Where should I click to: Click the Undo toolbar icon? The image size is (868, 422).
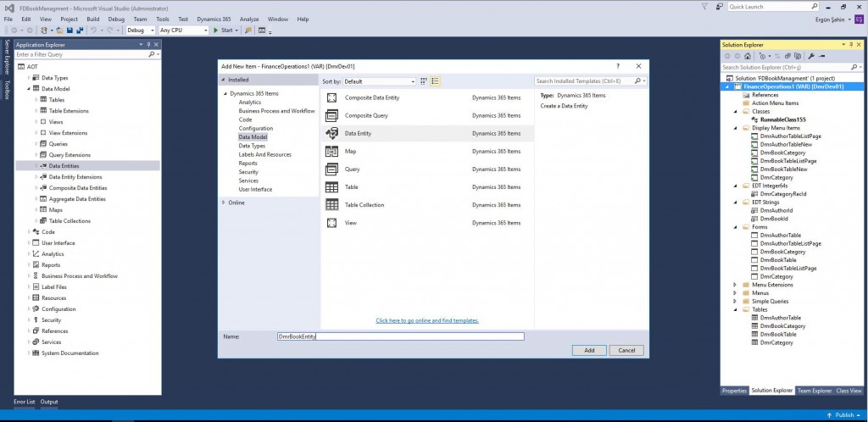[94, 31]
